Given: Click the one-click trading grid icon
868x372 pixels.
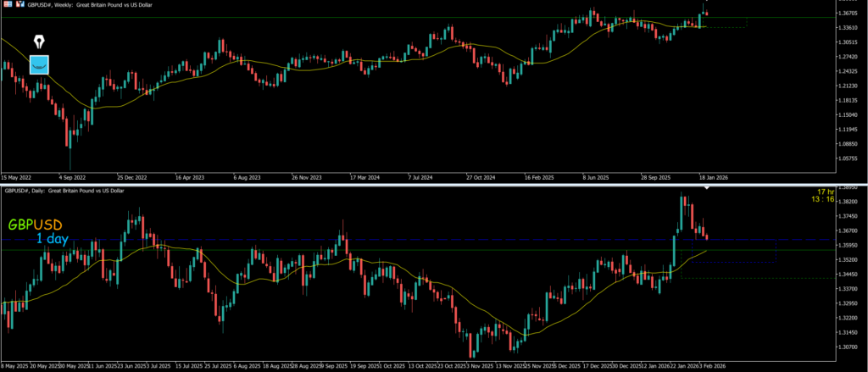Looking at the screenshot, I should tap(6, 4).
